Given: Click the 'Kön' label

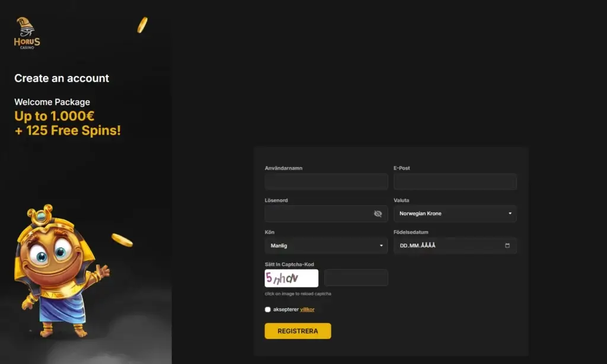Looking at the screenshot, I should click(x=270, y=232).
